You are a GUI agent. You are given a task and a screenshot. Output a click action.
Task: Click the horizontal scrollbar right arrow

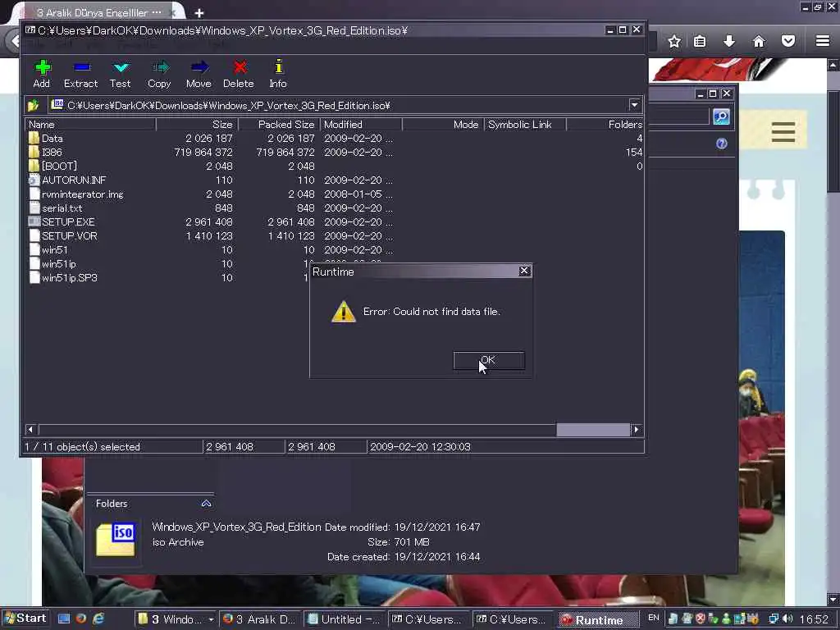(x=636, y=430)
